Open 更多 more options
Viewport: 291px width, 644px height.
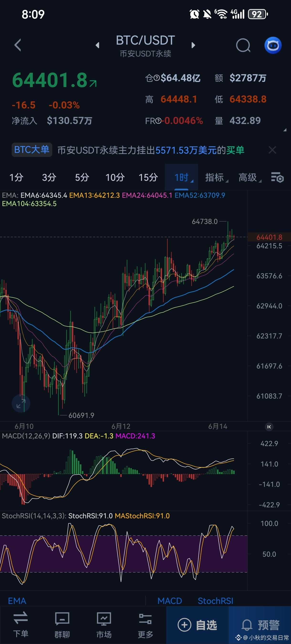pos(145,625)
